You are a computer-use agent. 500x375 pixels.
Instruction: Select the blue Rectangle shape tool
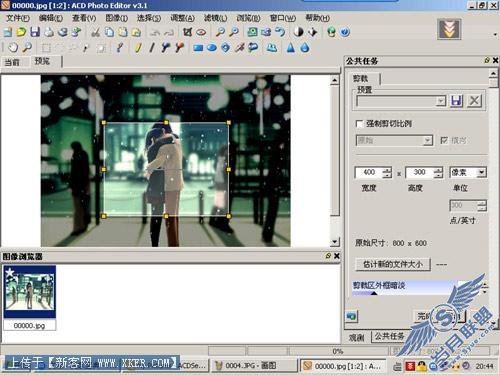pos(198,48)
